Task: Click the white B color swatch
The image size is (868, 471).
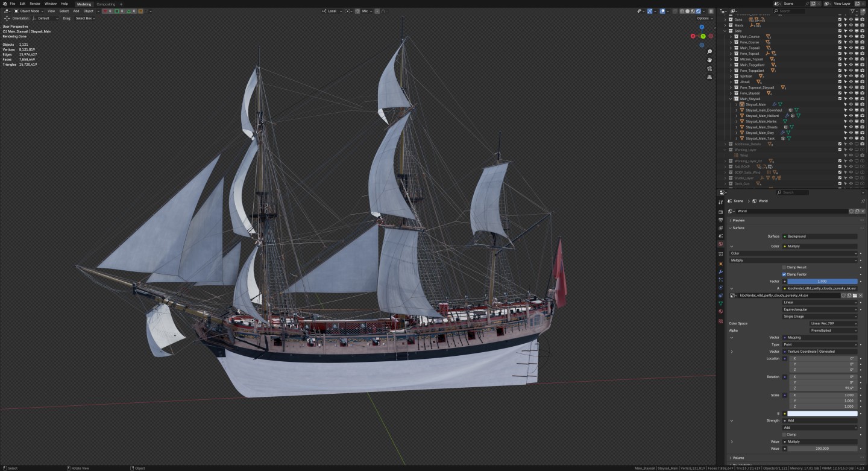Action: coord(822,414)
